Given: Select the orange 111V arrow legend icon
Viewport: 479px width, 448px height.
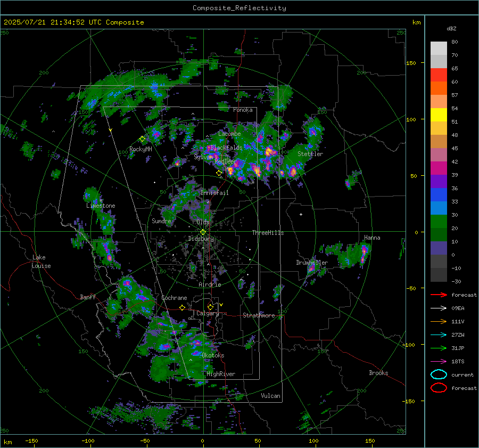Looking at the screenshot, I should pyautogui.click(x=439, y=321).
